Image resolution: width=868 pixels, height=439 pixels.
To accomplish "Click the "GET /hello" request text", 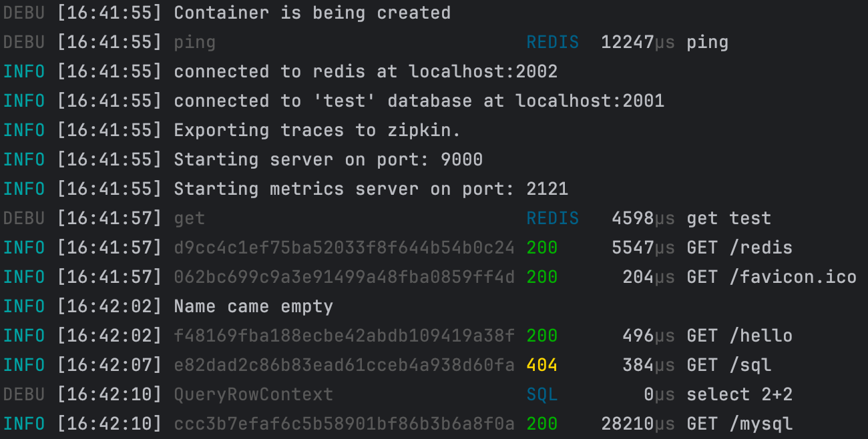I will tap(740, 336).
